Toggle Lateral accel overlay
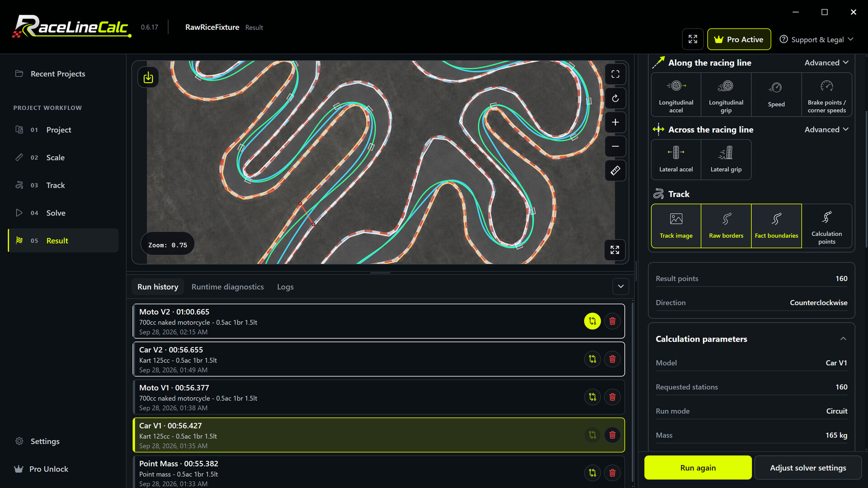The height and width of the screenshot is (488, 868). (x=676, y=160)
